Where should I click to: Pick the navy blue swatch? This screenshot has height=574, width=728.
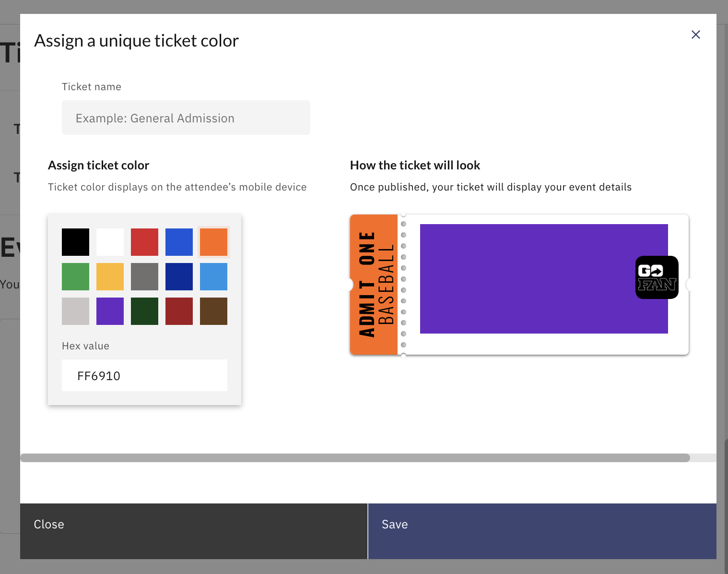point(179,276)
